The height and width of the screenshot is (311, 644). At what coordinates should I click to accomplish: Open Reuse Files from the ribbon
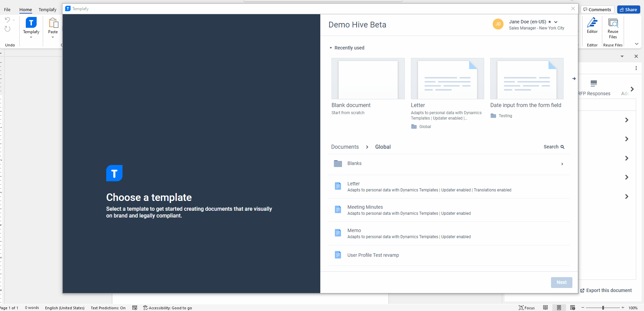(x=613, y=27)
